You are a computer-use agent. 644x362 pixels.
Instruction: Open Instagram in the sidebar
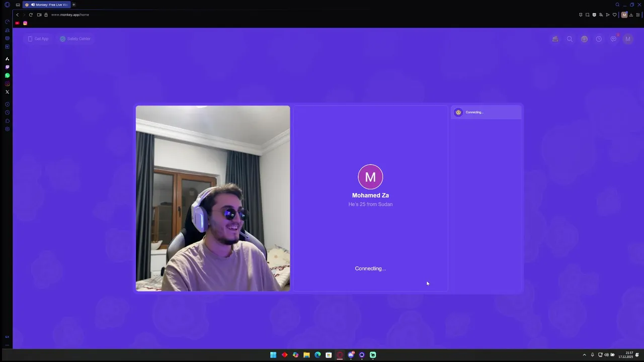pos(7,83)
